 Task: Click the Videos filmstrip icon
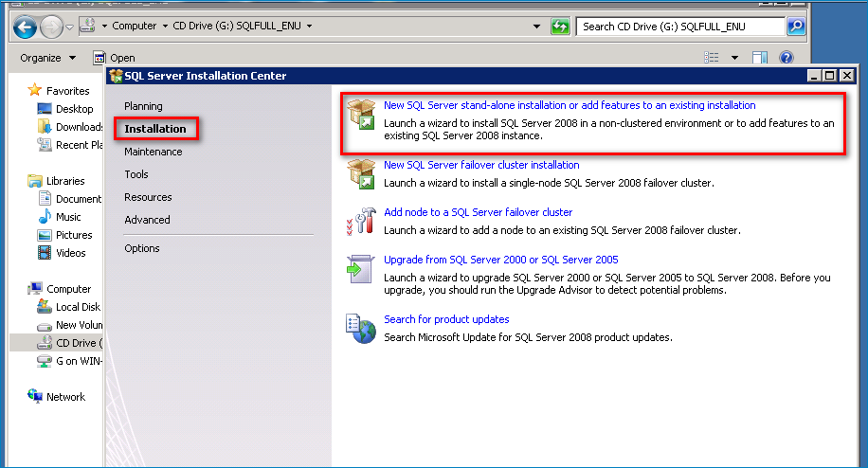pyautogui.click(x=45, y=253)
